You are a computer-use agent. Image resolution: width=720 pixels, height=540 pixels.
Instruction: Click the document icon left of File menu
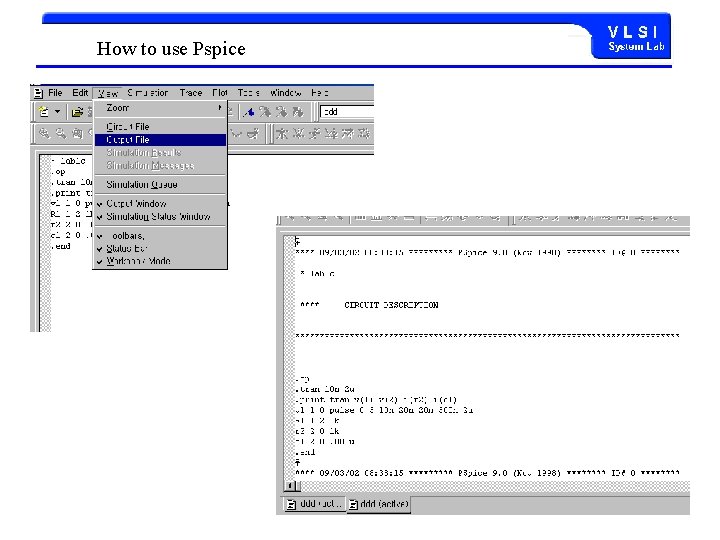39,93
